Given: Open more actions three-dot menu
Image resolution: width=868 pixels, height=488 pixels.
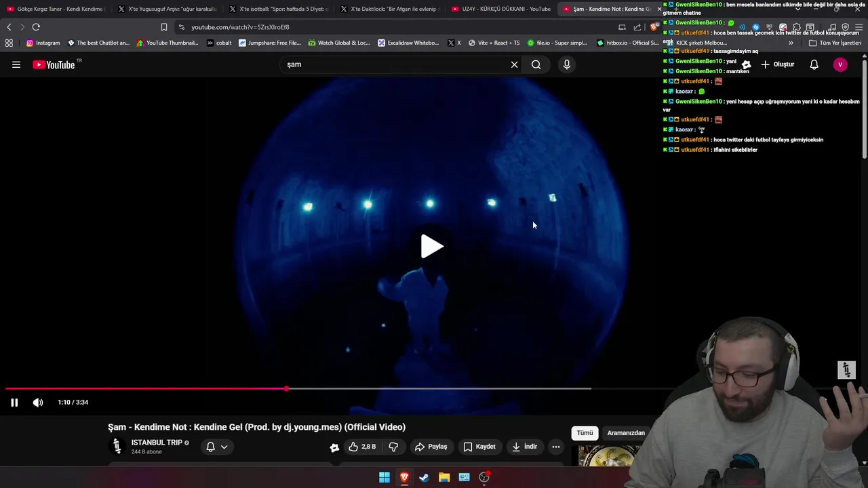Looking at the screenshot, I should click(x=556, y=447).
